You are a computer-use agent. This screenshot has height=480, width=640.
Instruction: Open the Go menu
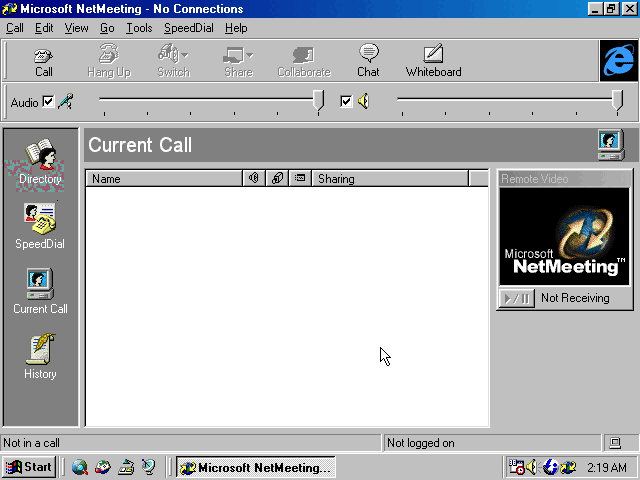[x=107, y=28]
